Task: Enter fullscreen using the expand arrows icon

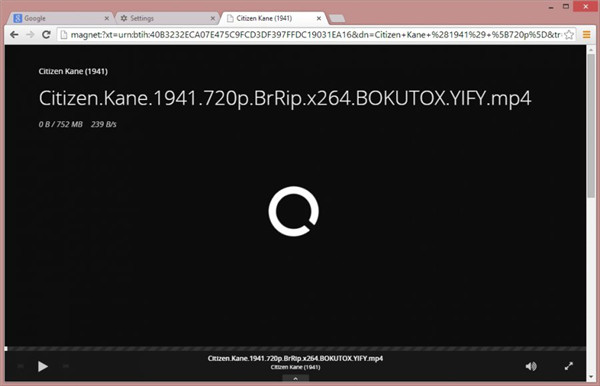Action: pyautogui.click(x=569, y=366)
